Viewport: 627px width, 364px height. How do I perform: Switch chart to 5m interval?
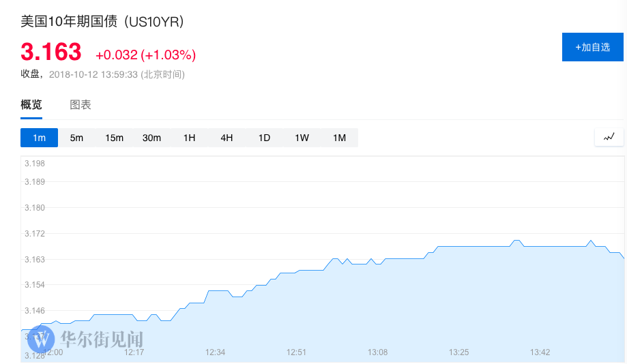(76, 138)
